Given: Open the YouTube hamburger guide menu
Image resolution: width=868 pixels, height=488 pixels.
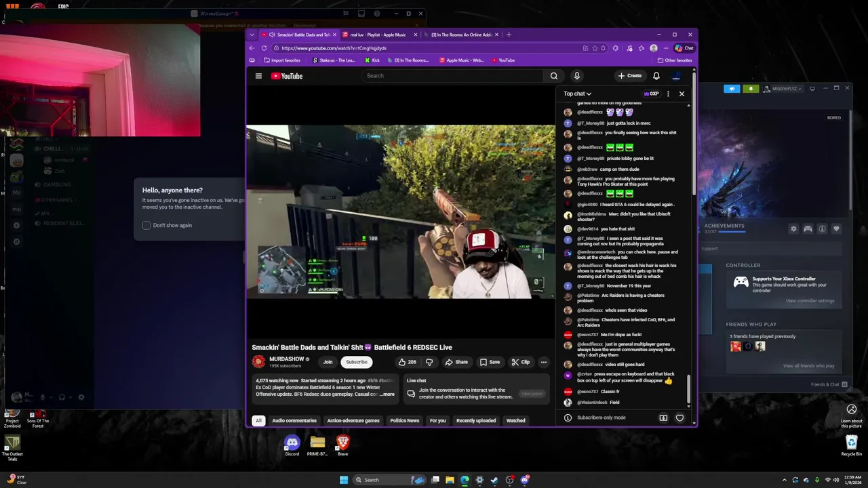Looking at the screenshot, I should (x=258, y=76).
